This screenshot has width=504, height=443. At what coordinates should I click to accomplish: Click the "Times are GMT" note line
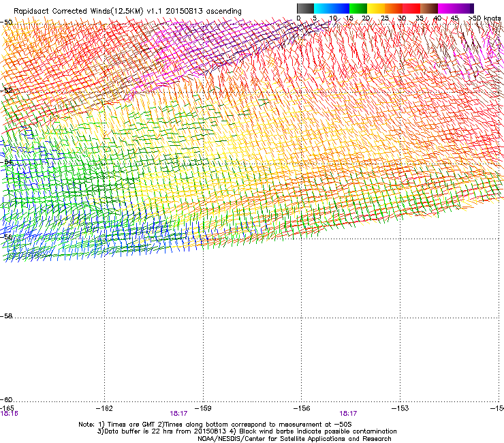[x=215, y=425]
